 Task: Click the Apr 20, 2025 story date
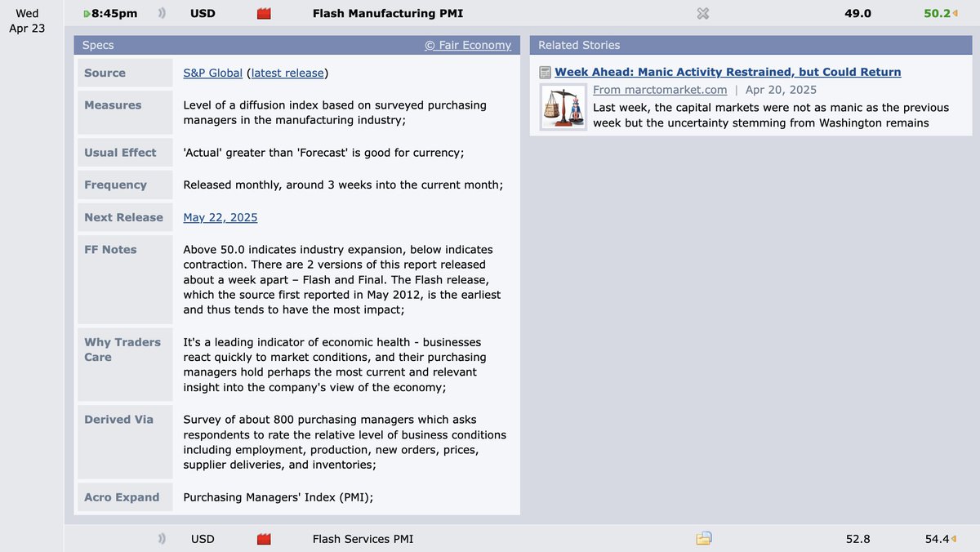click(781, 90)
